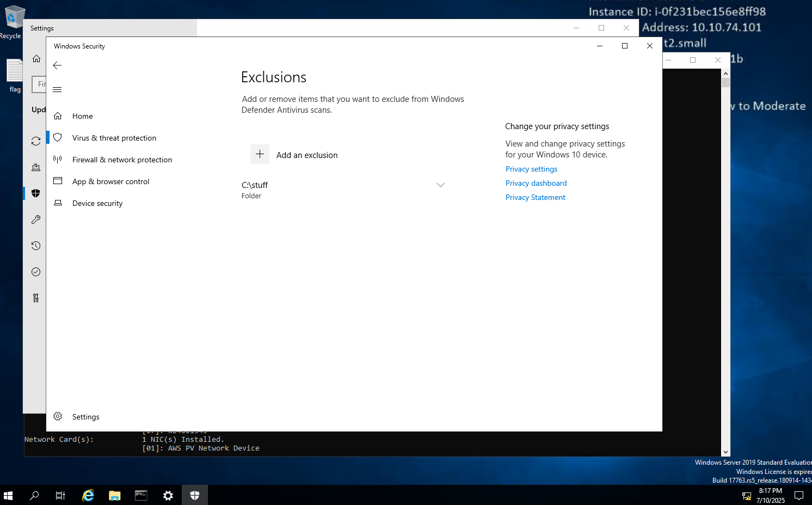Click the Virus & threat protection shield icon

pyautogui.click(x=58, y=138)
